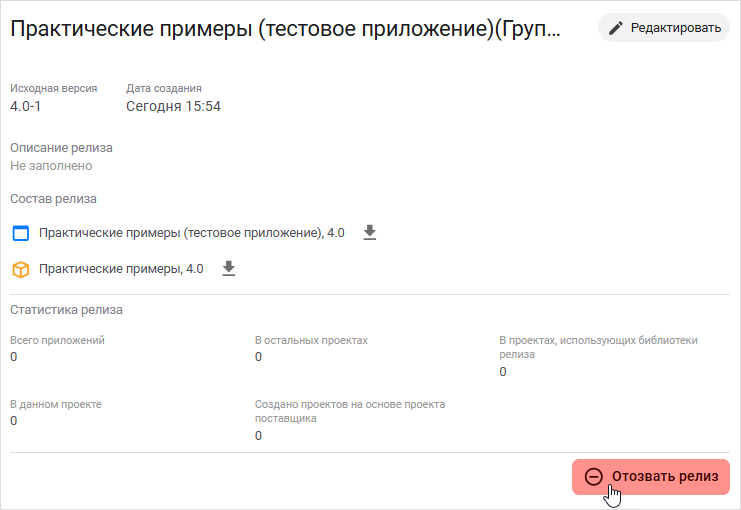The image size is (741, 510).
Task: Click В проектах, использующих библиотеки релиза label
Action: 598,347
